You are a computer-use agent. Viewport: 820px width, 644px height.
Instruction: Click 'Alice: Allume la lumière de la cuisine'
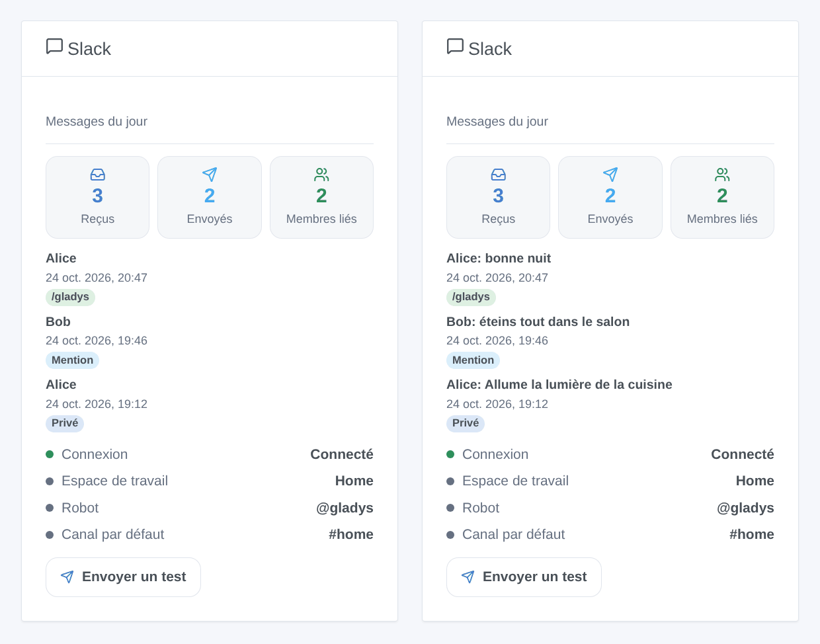coord(559,385)
